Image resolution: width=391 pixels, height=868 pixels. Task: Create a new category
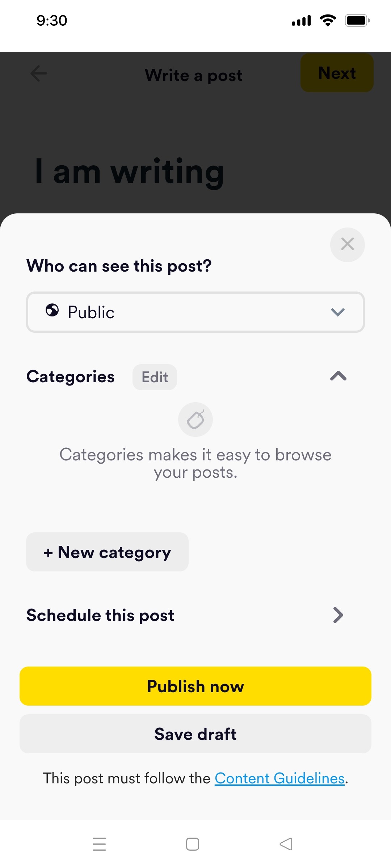pos(107,552)
